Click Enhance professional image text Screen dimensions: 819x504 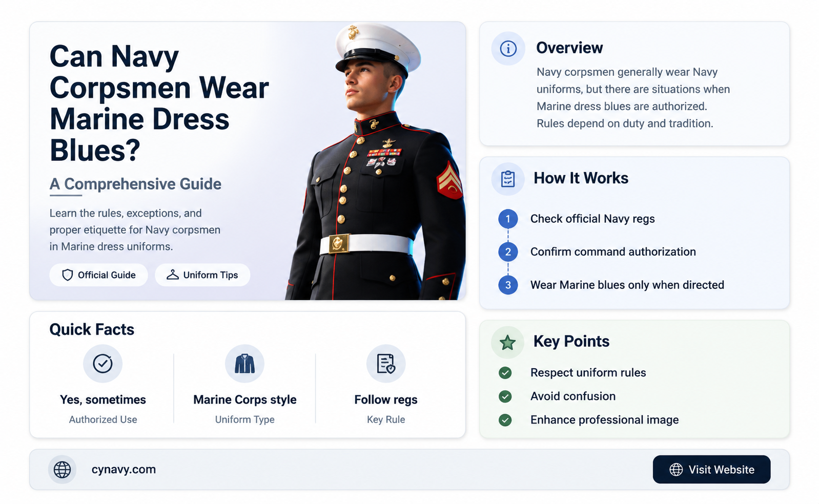[x=605, y=419]
